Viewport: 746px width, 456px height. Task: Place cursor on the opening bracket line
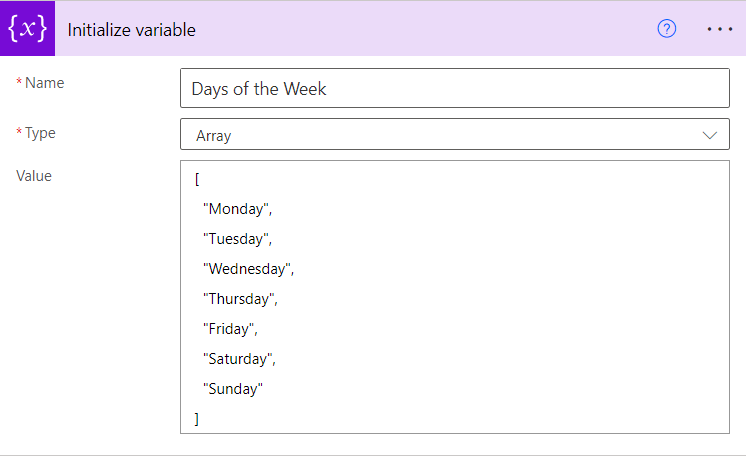pos(198,180)
